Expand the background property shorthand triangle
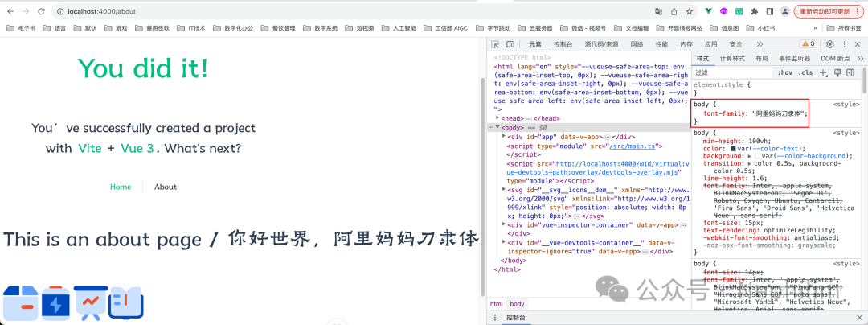Viewport: 868px width, 325px height. click(750, 156)
